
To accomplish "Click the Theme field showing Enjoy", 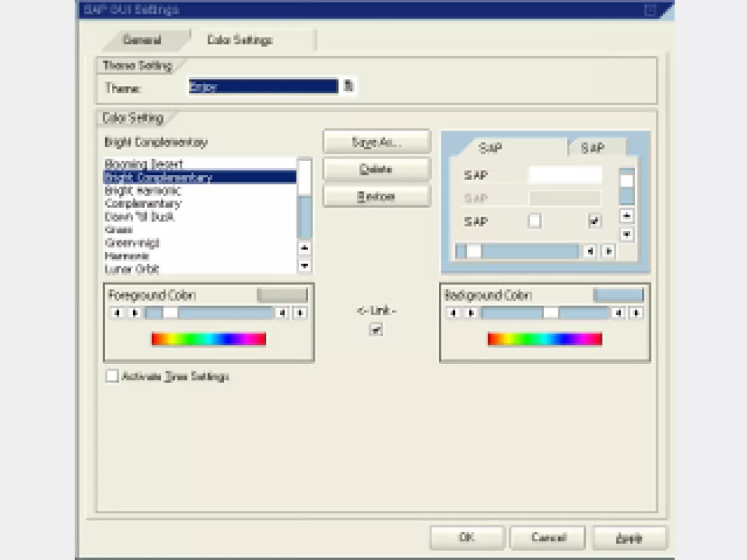I will pyautogui.click(x=263, y=86).
